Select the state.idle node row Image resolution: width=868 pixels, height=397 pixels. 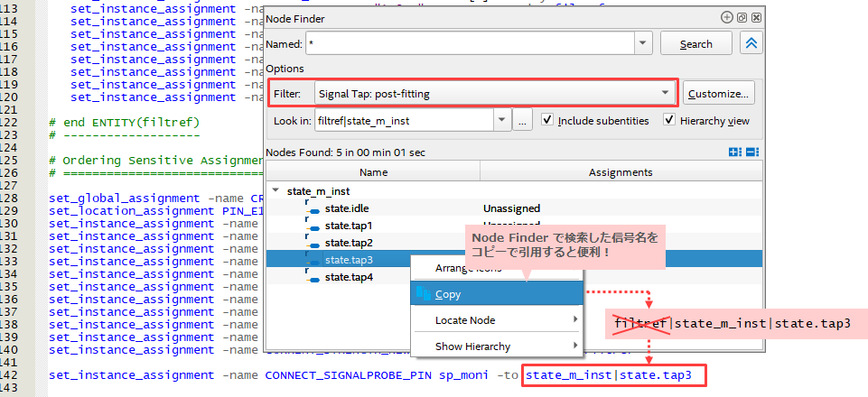click(514, 208)
